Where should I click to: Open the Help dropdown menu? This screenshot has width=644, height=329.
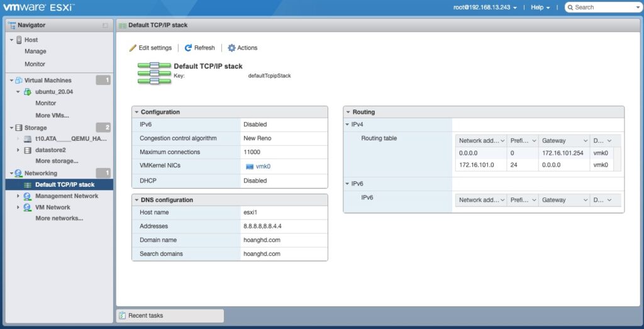click(x=540, y=8)
